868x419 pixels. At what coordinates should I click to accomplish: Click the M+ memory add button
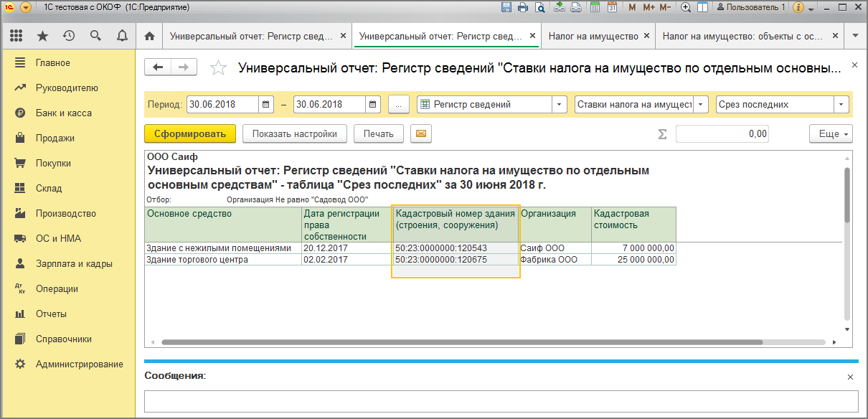click(648, 7)
